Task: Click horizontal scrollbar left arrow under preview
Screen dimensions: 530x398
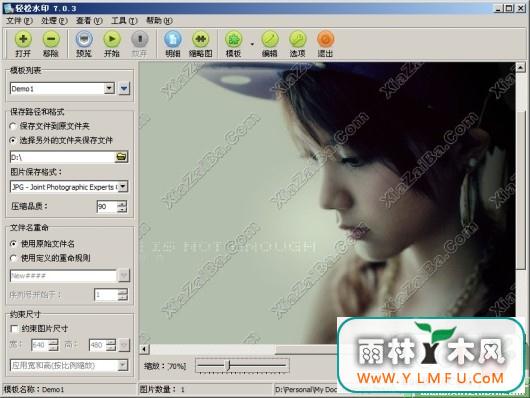Action: (145, 349)
